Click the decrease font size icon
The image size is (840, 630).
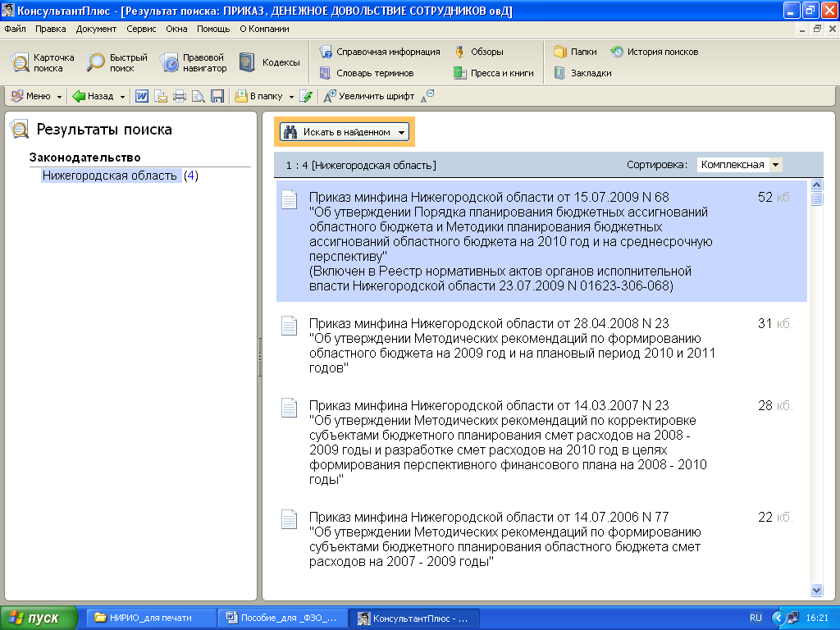coord(427,97)
